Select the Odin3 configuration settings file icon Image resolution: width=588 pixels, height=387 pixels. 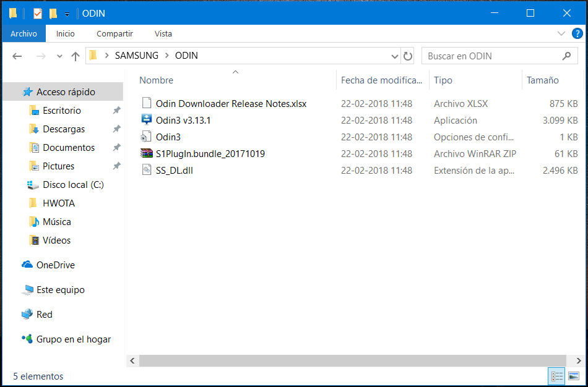pyautogui.click(x=146, y=137)
